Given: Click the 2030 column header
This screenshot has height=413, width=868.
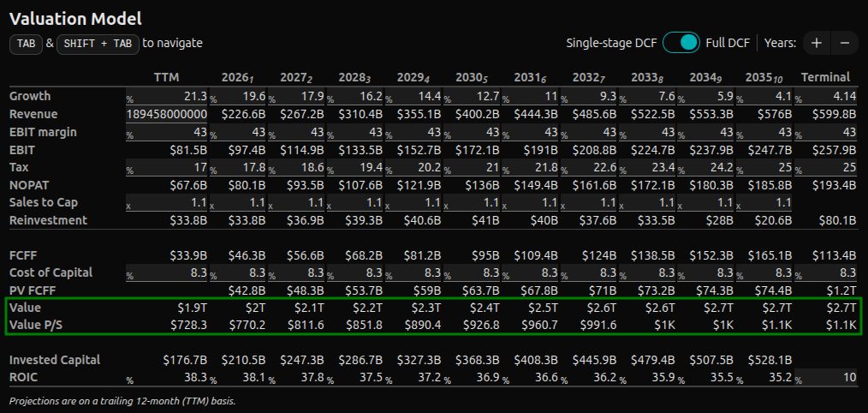Looking at the screenshot, I should (x=473, y=77).
